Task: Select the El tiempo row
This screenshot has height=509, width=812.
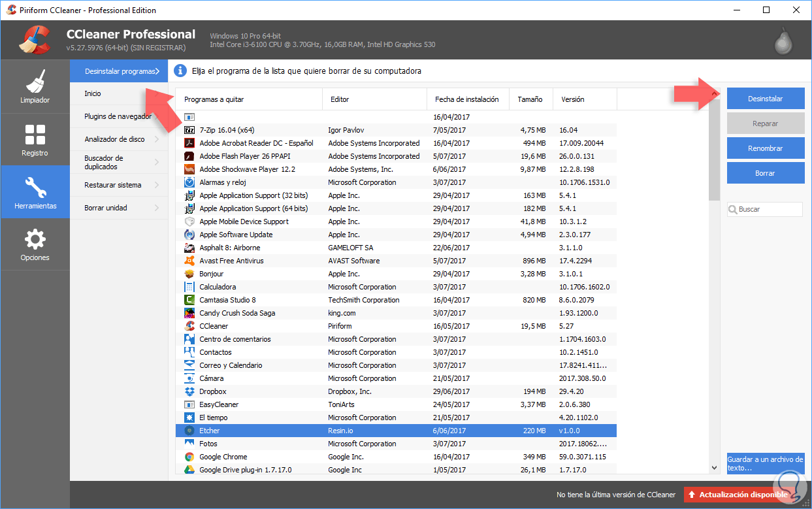Action: [396, 418]
